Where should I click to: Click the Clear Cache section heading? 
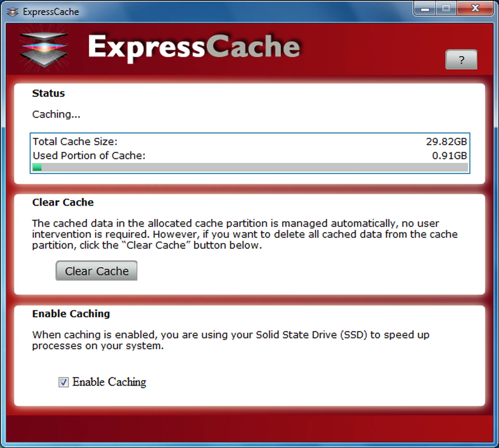click(x=63, y=202)
